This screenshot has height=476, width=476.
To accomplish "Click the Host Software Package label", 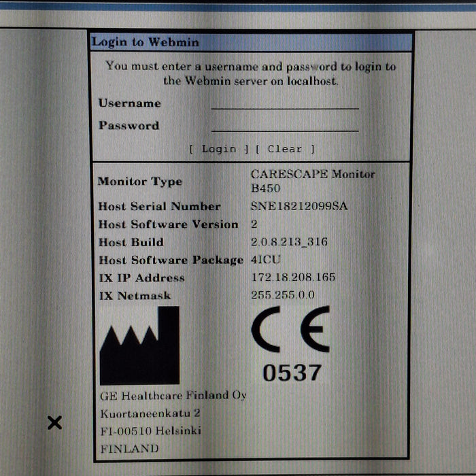I will pos(171,260).
